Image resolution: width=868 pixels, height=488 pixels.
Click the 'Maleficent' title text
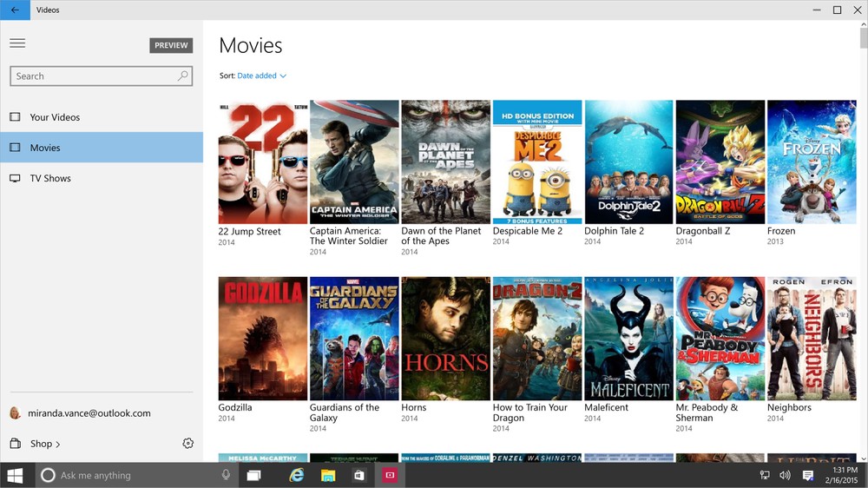(606, 408)
